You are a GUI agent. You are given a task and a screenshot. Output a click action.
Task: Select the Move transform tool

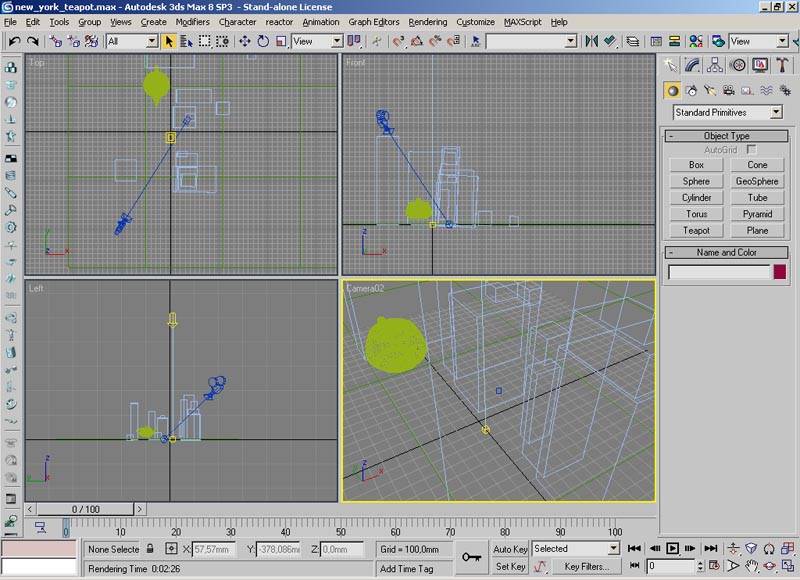[x=245, y=41]
